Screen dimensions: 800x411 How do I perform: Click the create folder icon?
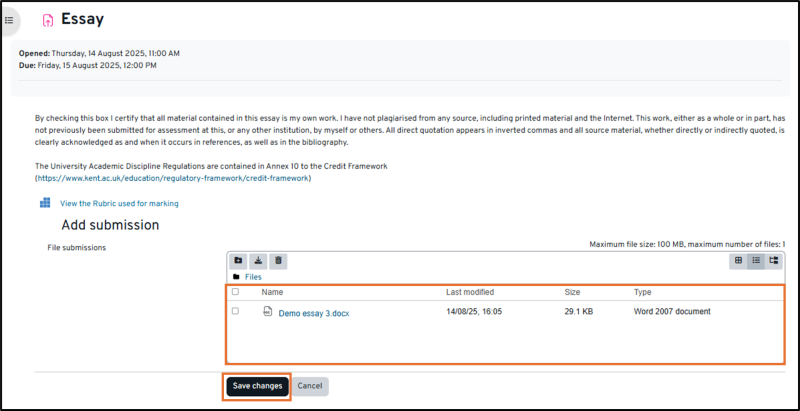tap(238, 261)
